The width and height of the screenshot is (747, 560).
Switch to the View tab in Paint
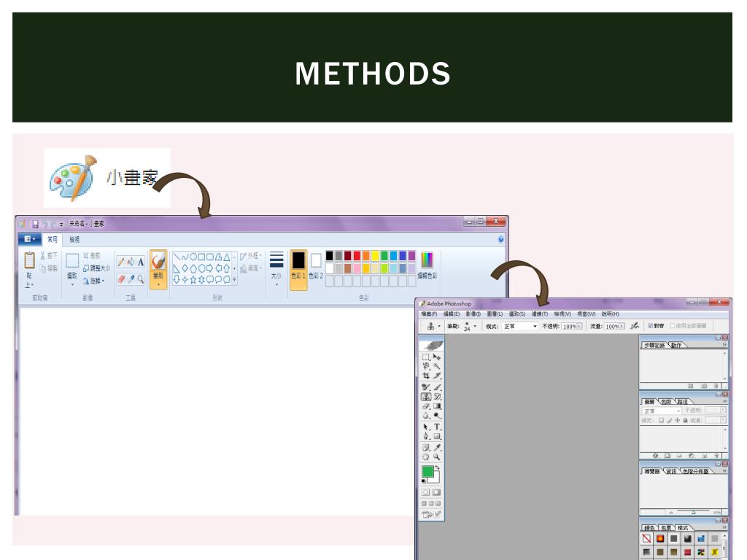[x=75, y=239]
